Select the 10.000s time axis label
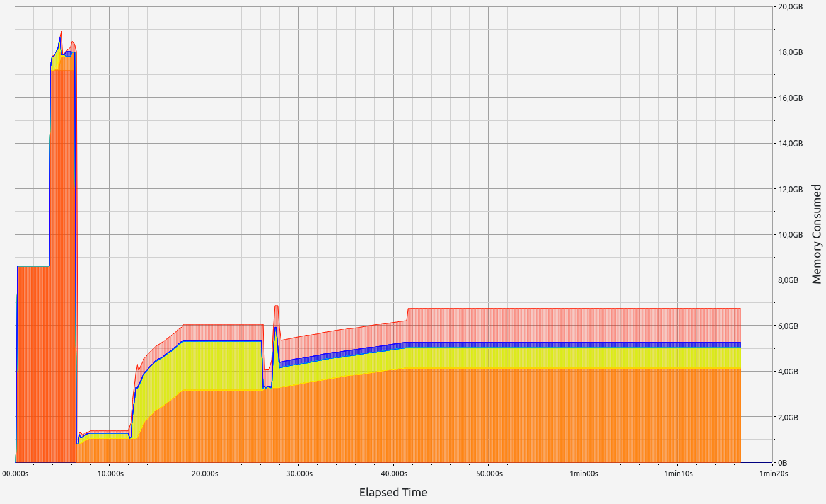 [x=109, y=473]
